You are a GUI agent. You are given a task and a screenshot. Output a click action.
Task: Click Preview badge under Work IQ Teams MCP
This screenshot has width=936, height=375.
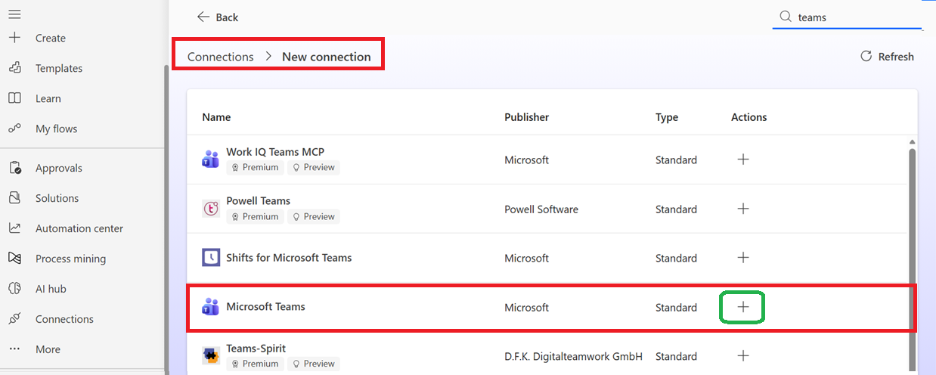(x=313, y=168)
